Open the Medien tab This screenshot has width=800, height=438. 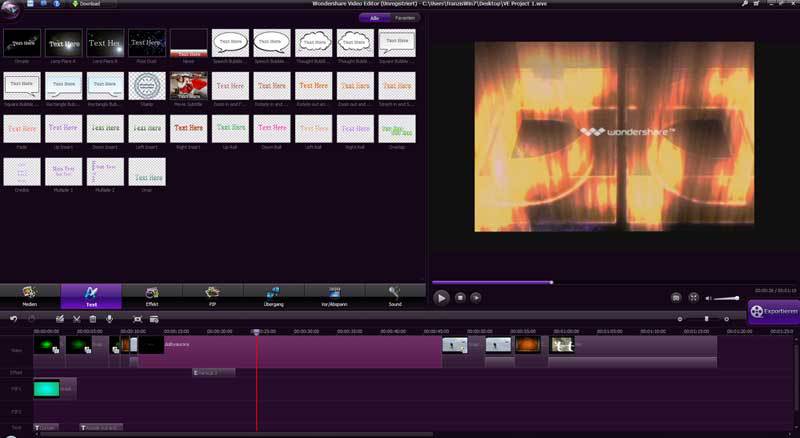(30, 297)
